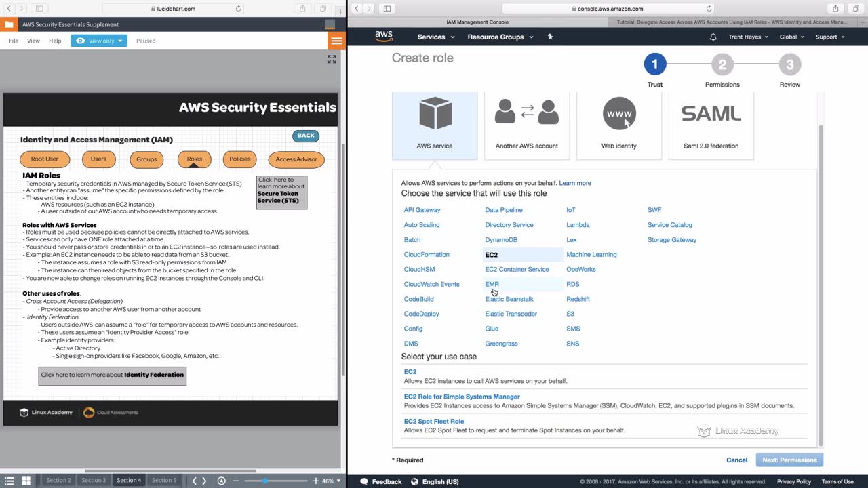Image resolution: width=868 pixels, height=488 pixels.
Task: Expand the Resource Groups menu
Action: [500, 37]
